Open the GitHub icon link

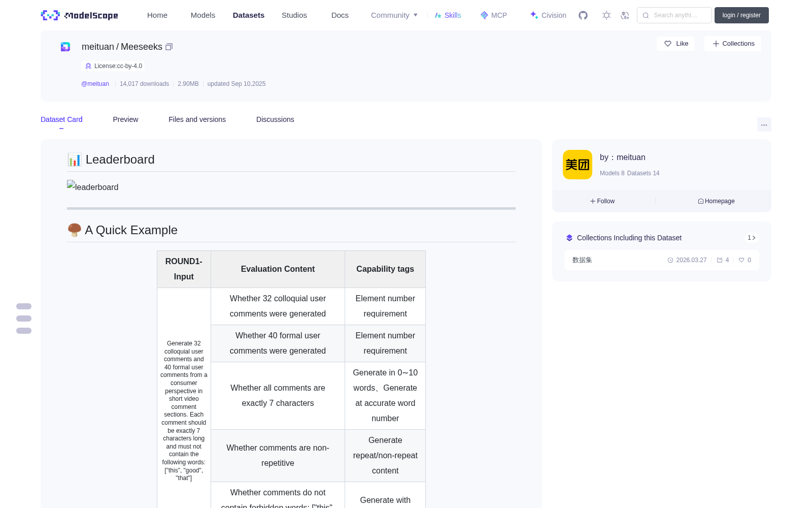pos(583,15)
